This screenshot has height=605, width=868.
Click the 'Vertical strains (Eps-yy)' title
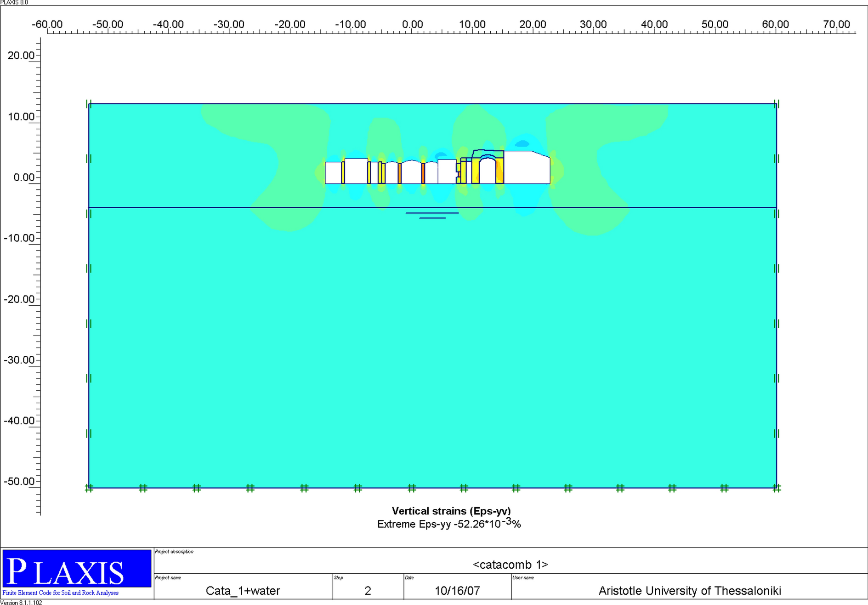click(x=451, y=511)
